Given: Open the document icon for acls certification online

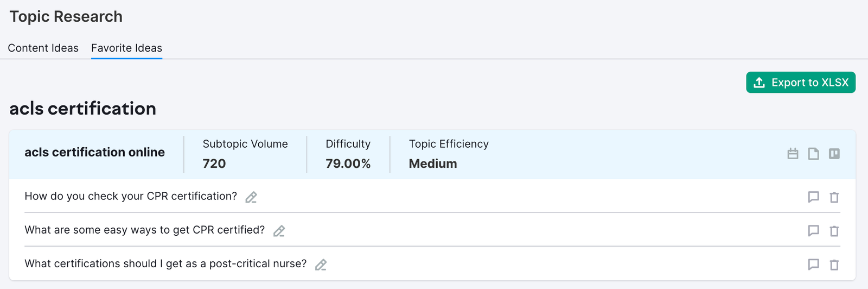Looking at the screenshot, I should pos(813,154).
